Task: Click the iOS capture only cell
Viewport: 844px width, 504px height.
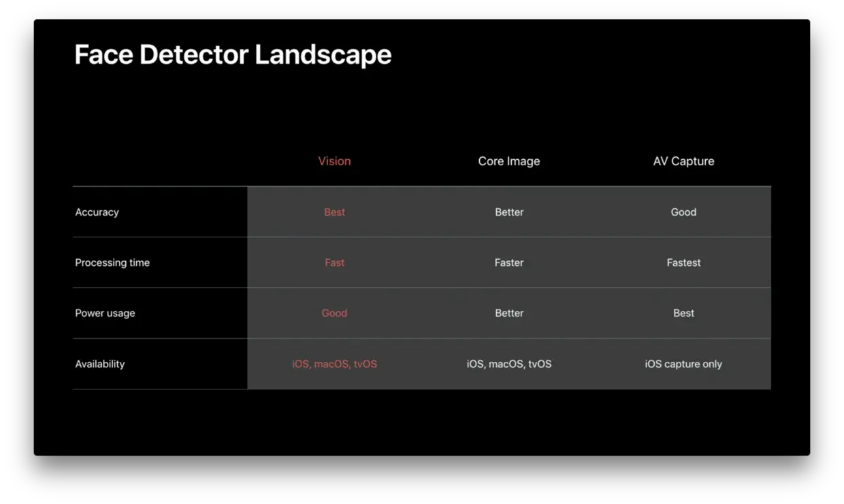Action: 684,364
